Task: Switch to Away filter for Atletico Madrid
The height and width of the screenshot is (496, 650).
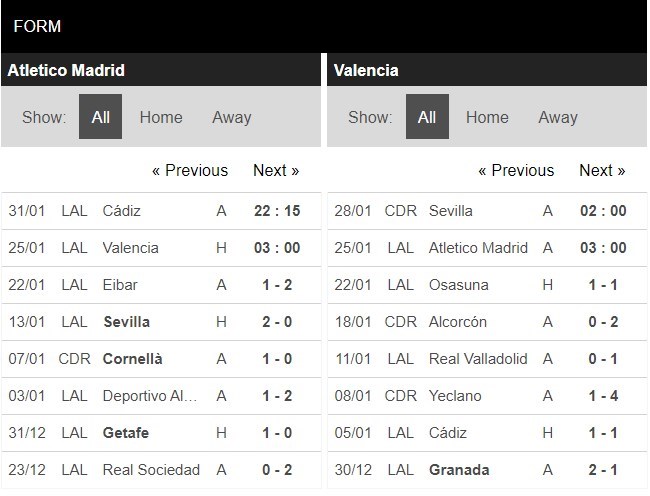Action: 231,117
